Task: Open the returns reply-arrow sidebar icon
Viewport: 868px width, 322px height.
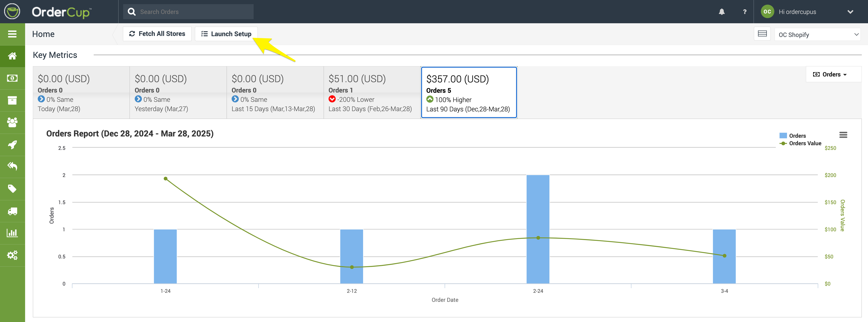Action: tap(12, 166)
